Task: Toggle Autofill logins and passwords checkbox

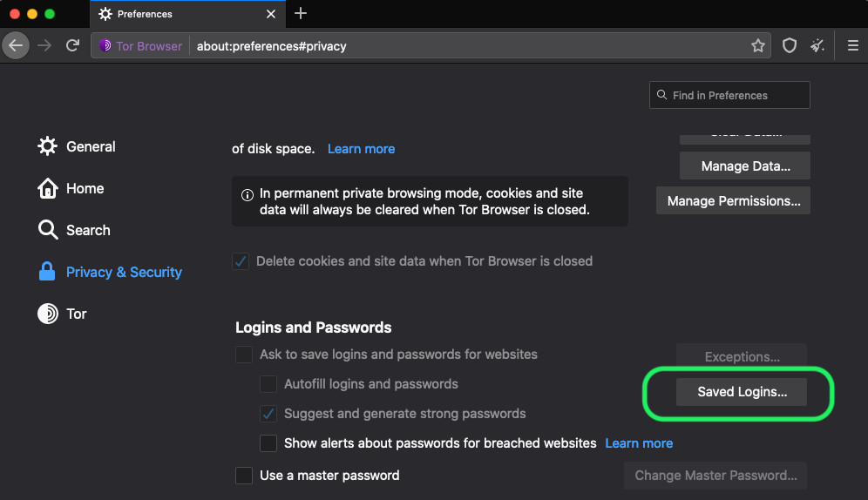Action: [x=268, y=384]
